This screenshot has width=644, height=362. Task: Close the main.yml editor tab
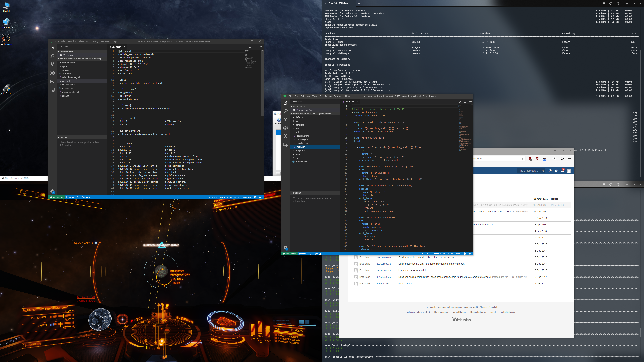[x=358, y=101]
